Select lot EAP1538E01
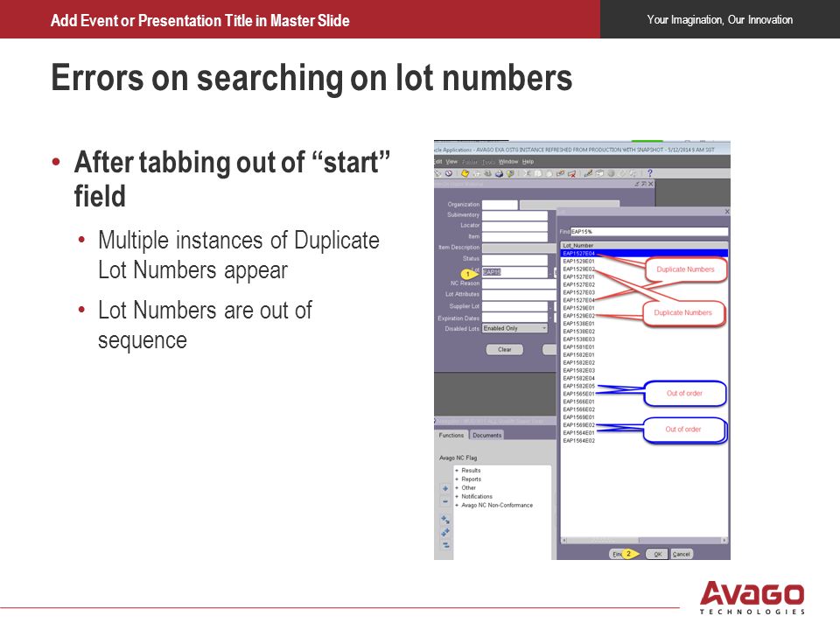The height and width of the screenshot is (630, 840). (x=578, y=324)
